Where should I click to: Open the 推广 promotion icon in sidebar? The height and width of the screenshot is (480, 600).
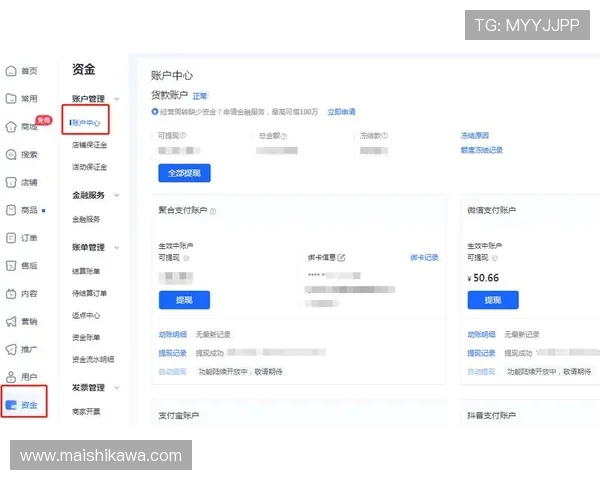(x=11, y=349)
